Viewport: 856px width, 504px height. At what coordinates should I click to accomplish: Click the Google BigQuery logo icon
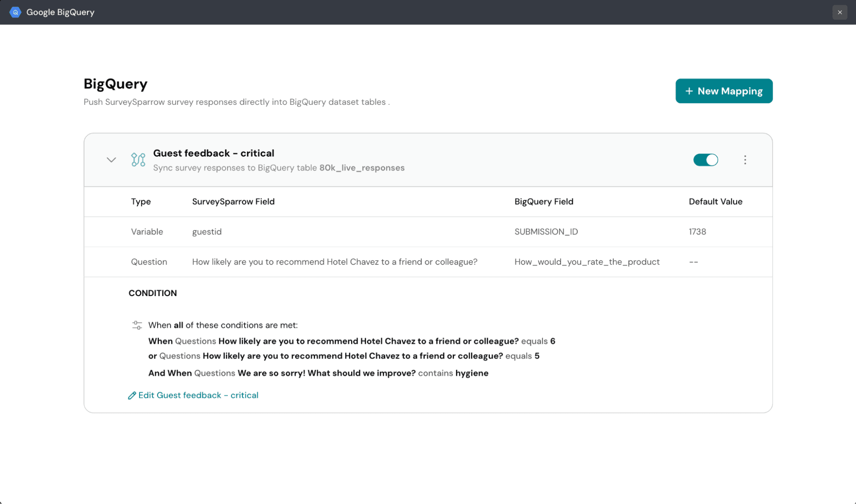(x=15, y=12)
